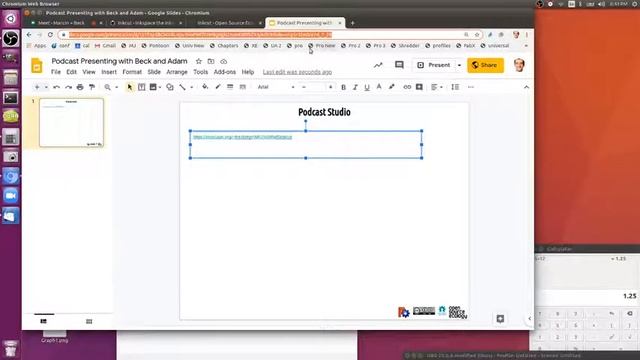This screenshot has width=640, height=360.
Task: Toggle Italic formatting
Action: (355, 87)
